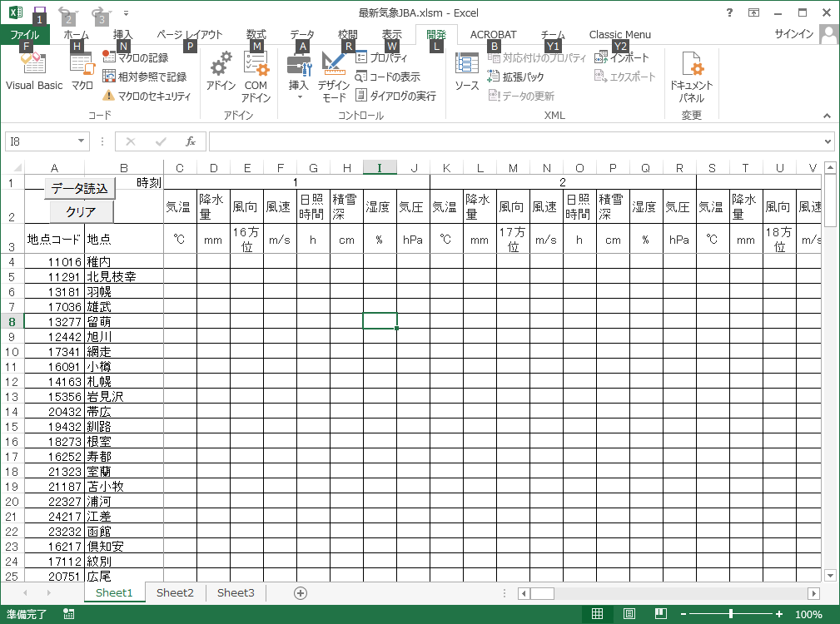This screenshot has height=624, width=840.
Task: Open the Visual Basic editor
Action: tap(34, 72)
